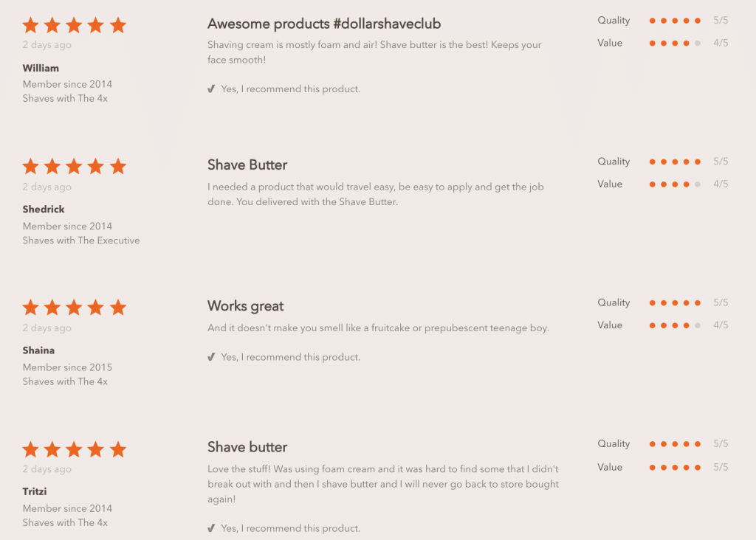Click the Value dots on Tritzi's review
Viewport: 756px width, 540px height.
[675, 467]
